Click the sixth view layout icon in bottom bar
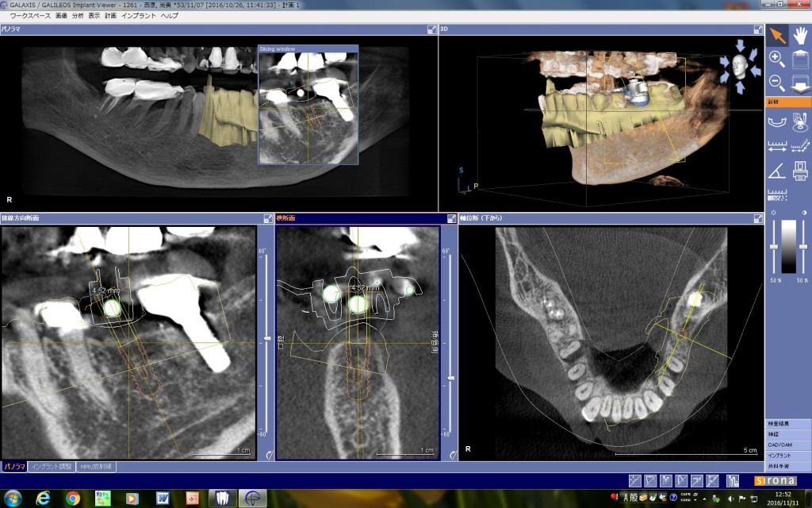Image resolution: width=812 pixels, height=508 pixels. [x=712, y=481]
